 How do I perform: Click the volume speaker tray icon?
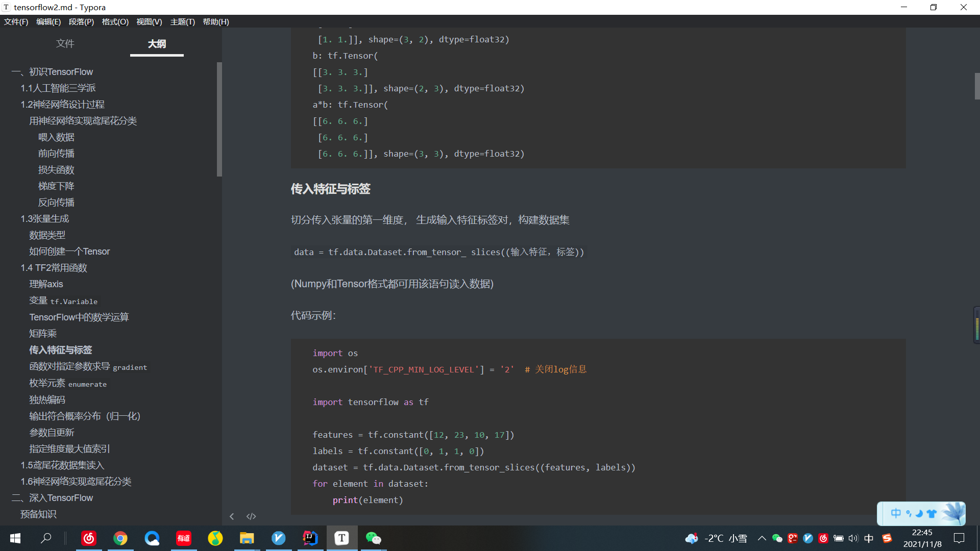tap(853, 538)
